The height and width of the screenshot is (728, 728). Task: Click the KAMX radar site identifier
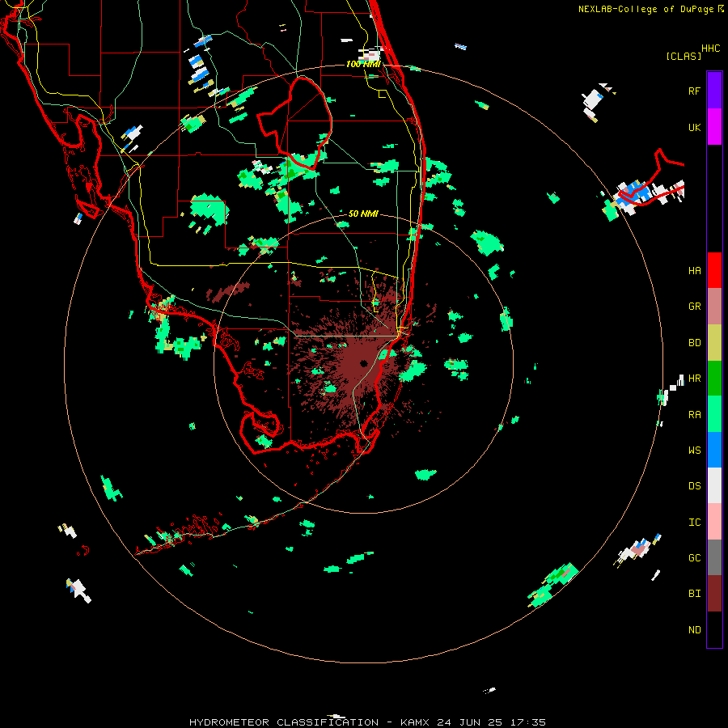[415, 722]
